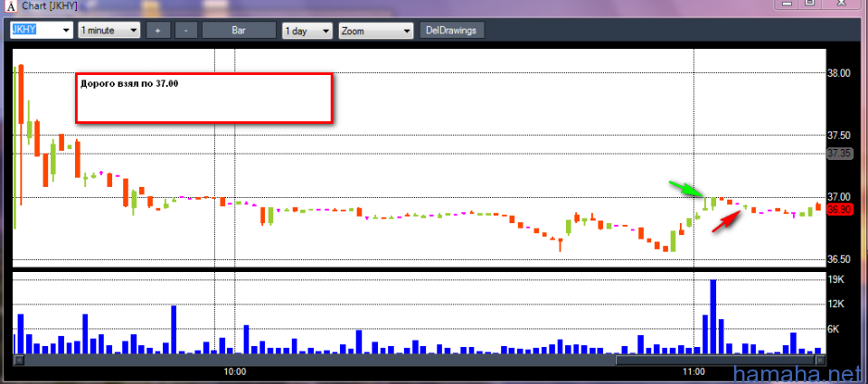Click the 38.00 price axis label
Screen dimensions: 868x384
coord(838,73)
